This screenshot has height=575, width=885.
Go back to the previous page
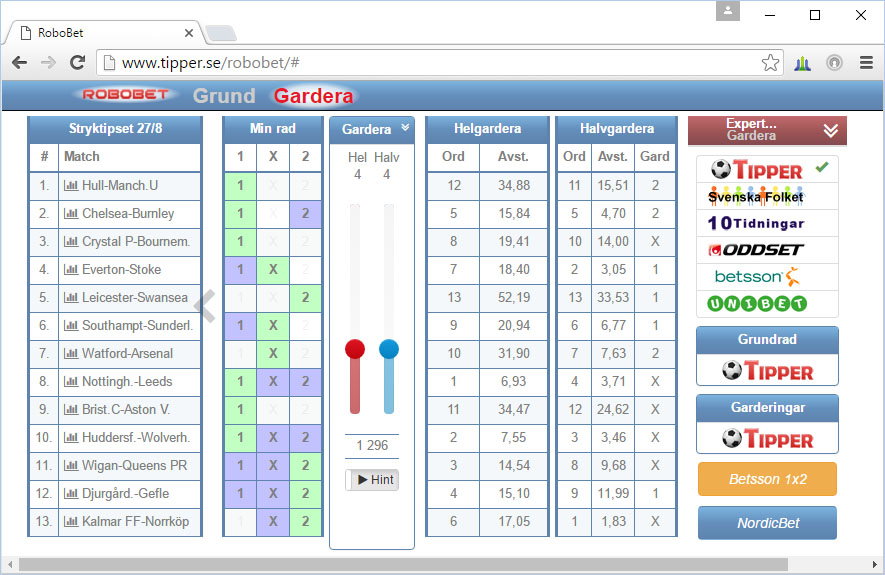click(20, 63)
